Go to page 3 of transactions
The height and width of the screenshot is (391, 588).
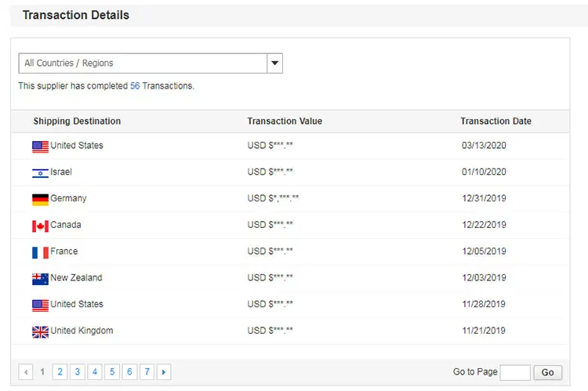pyautogui.click(x=77, y=372)
